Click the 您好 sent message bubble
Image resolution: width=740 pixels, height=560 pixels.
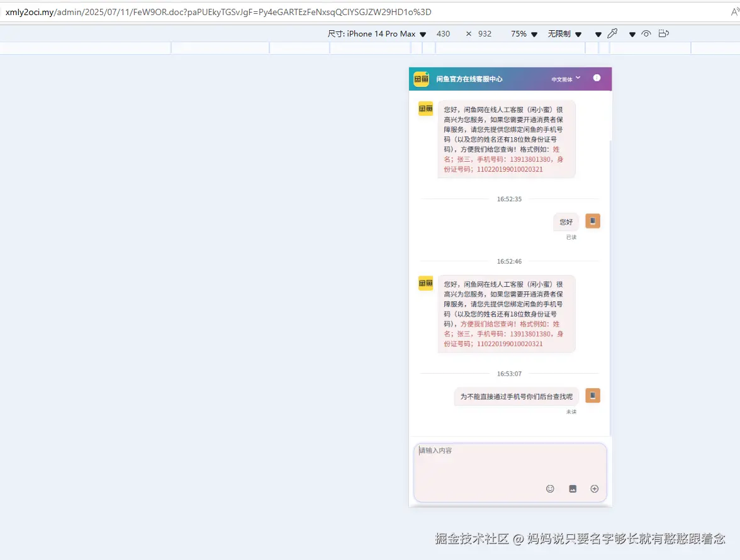[x=565, y=221]
